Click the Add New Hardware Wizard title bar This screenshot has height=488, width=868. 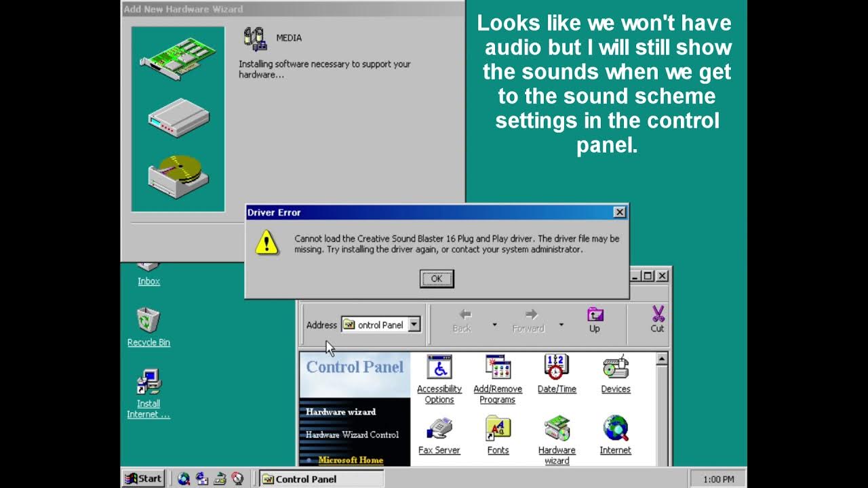point(293,9)
